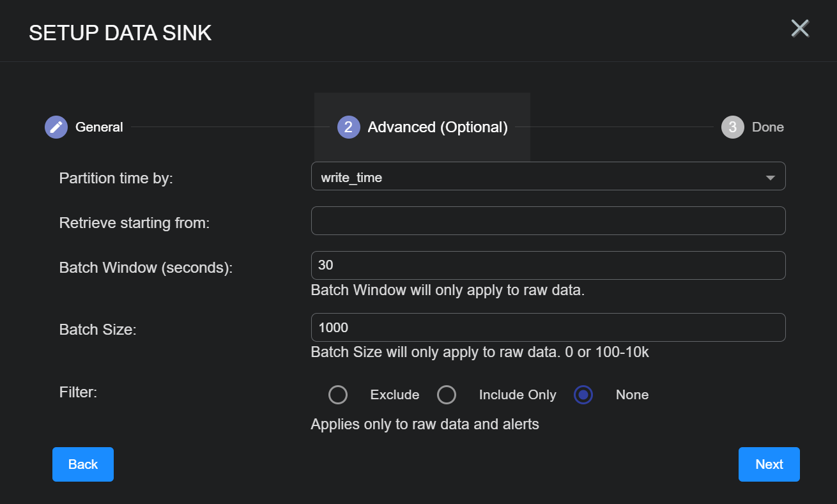Viewport: 837px width, 504px height.
Task: Select the None filter radio button
Action: 583,395
